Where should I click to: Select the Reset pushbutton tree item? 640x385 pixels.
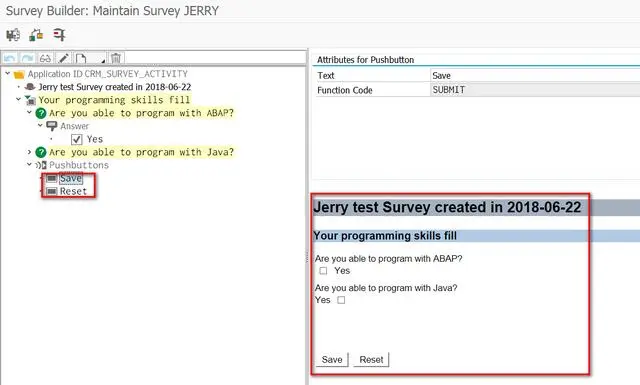click(73, 191)
